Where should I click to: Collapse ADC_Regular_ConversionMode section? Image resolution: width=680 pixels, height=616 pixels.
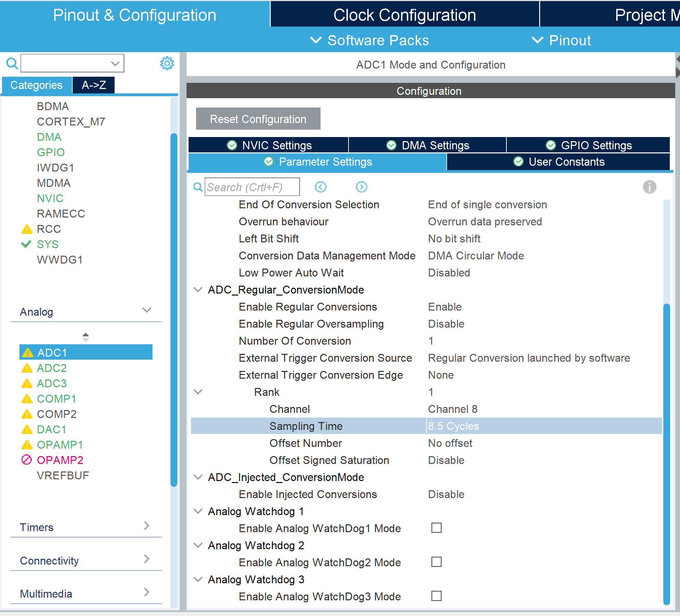(198, 290)
